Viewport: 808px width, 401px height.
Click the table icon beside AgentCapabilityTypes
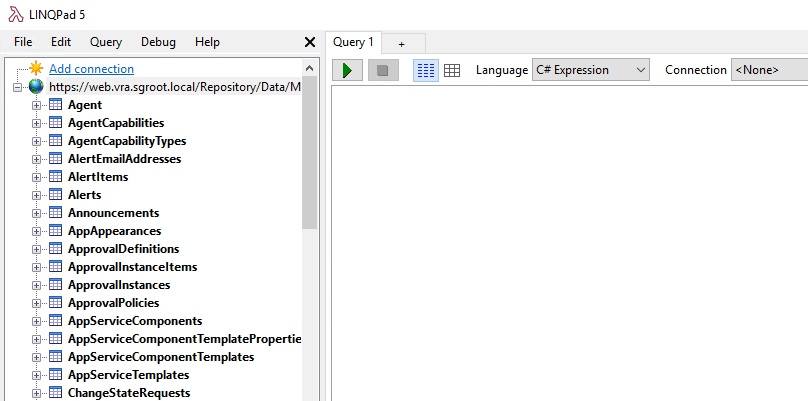(x=55, y=141)
